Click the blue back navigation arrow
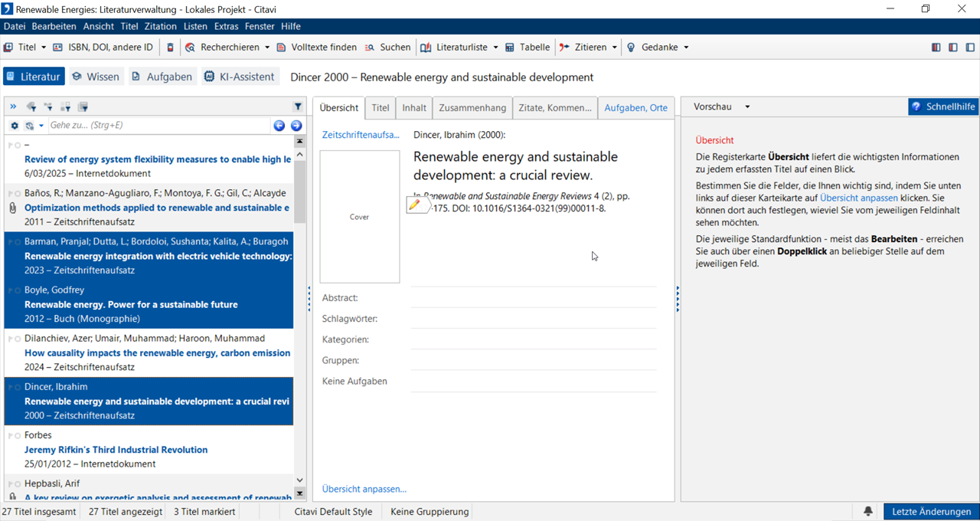Viewport: 980px width, 521px height. pos(279,126)
